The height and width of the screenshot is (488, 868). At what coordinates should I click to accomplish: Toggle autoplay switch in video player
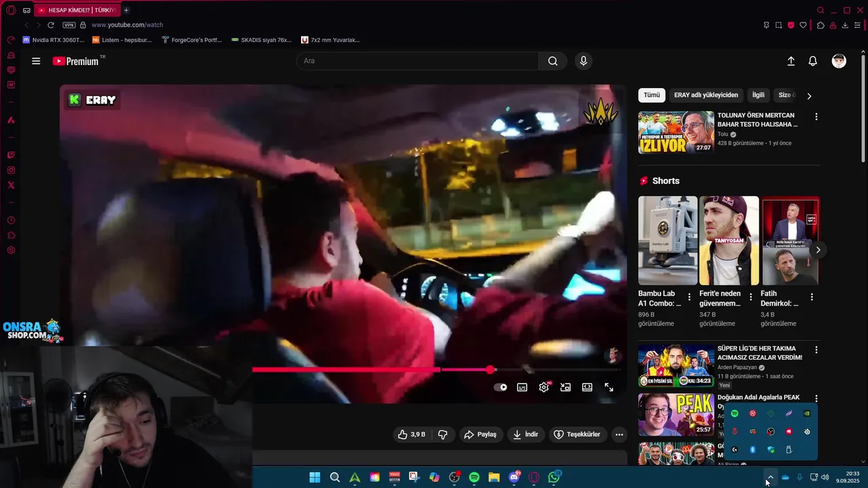tap(500, 387)
